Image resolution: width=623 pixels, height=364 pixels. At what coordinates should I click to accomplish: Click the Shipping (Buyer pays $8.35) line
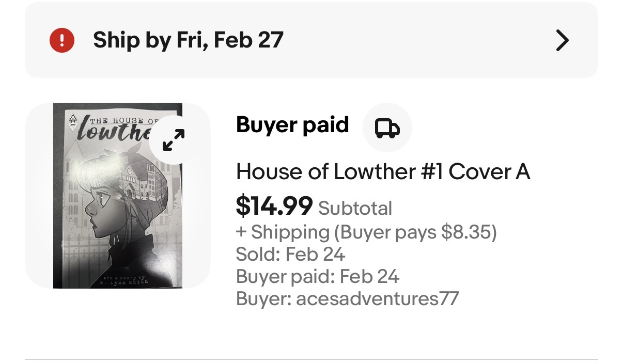pos(366,232)
